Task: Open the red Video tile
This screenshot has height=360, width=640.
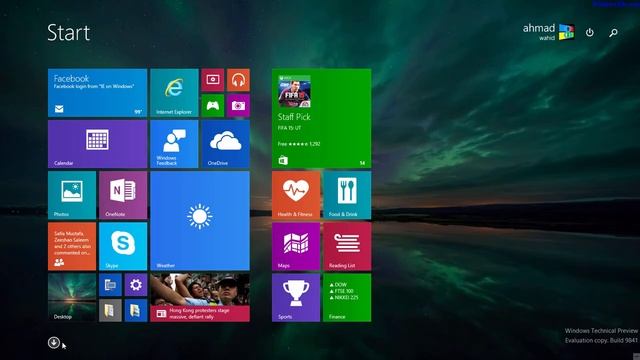Action: click(x=213, y=80)
